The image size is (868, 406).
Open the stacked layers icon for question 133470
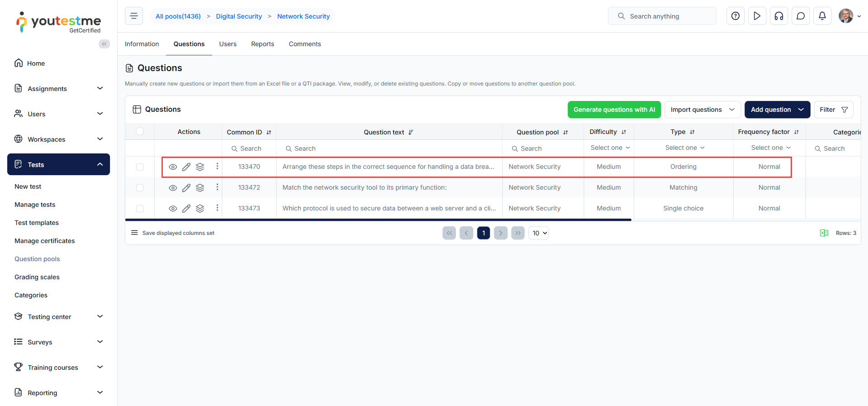tap(200, 167)
